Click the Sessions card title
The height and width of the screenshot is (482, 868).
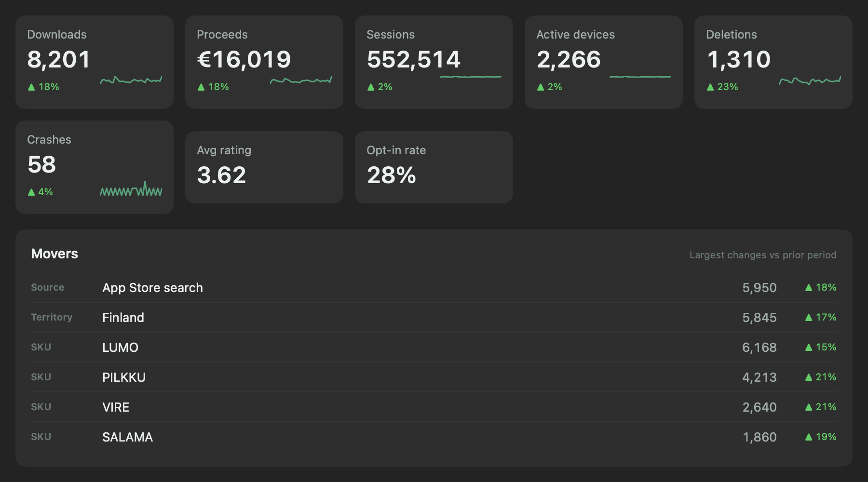click(391, 35)
